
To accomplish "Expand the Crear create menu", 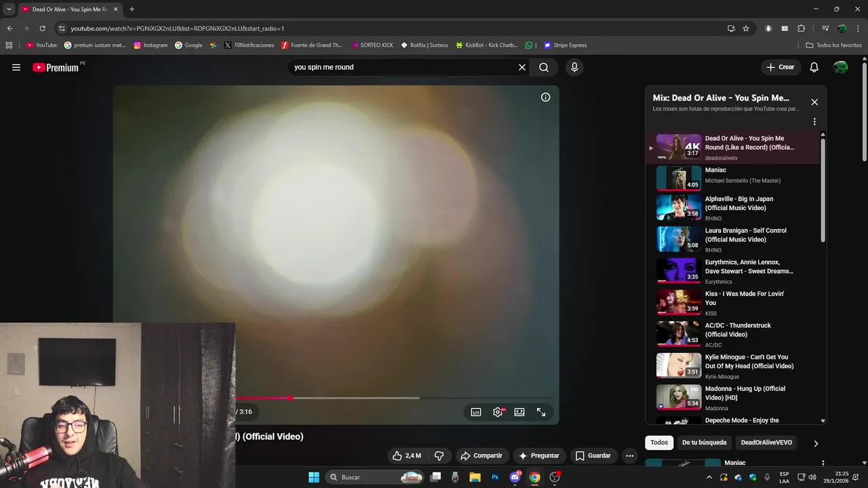I will pyautogui.click(x=781, y=67).
